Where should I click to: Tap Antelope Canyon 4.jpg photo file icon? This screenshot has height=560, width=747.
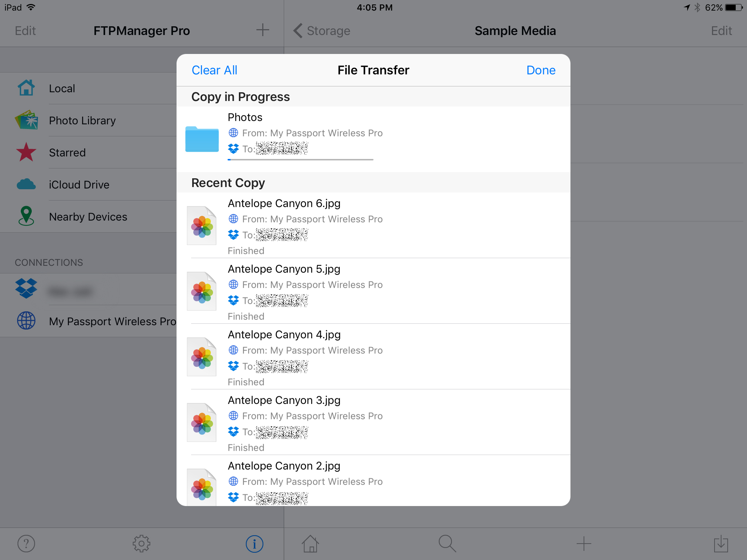pos(202,357)
